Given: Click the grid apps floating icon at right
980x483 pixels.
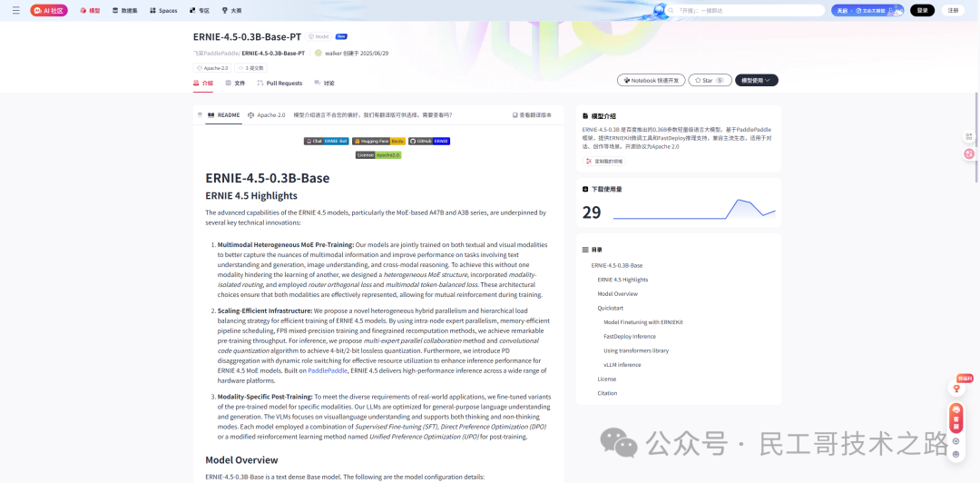Looking at the screenshot, I should point(969,136).
